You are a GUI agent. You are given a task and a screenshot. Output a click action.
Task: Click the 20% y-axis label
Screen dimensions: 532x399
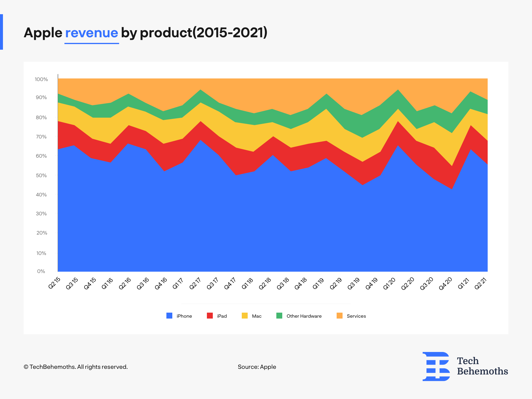42,233
